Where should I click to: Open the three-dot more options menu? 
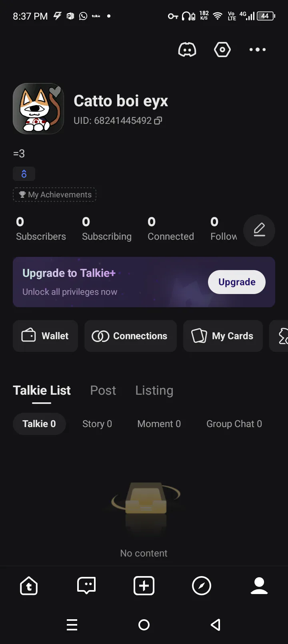click(x=258, y=50)
